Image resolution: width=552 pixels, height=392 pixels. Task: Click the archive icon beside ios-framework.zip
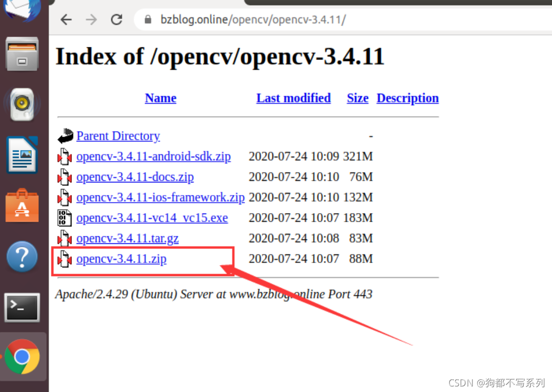tap(65, 197)
